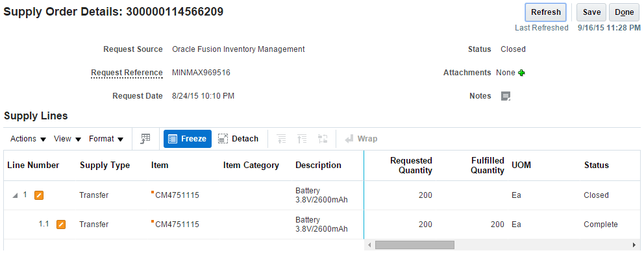This screenshot has width=644, height=255.
Task: Click the horizontal scrollbar thumb
Action: [x=414, y=245]
